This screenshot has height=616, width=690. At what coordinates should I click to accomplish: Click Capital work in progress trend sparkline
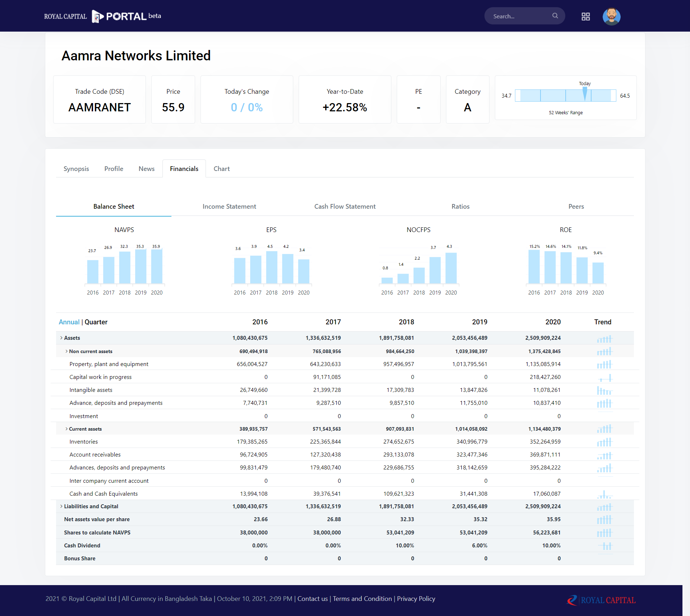[x=604, y=378]
